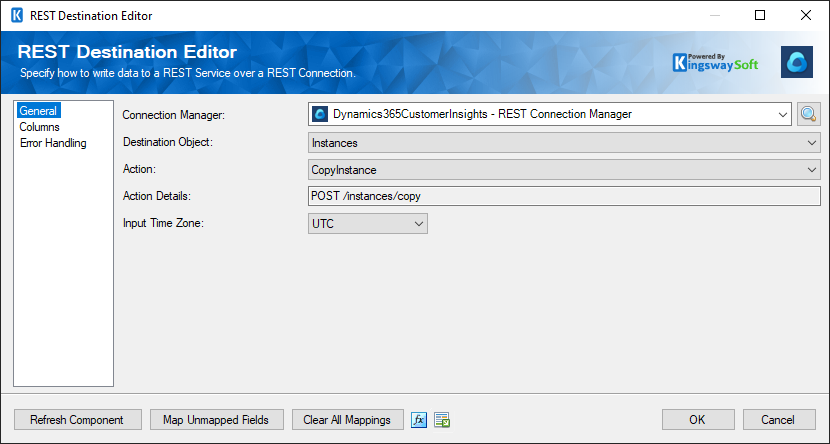The width and height of the screenshot is (830, 444).
Task: Switch to the Columns page
Action: [40, 127]
